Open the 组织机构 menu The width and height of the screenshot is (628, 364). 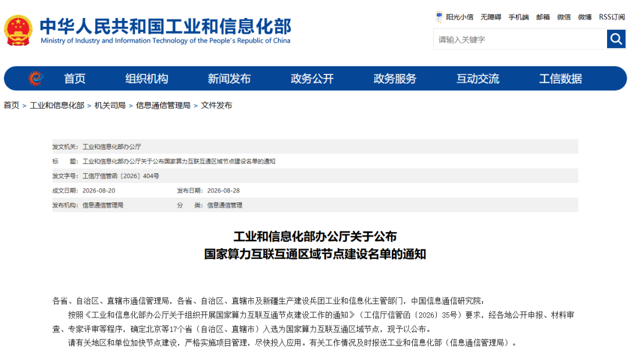(x=147, y=78)
